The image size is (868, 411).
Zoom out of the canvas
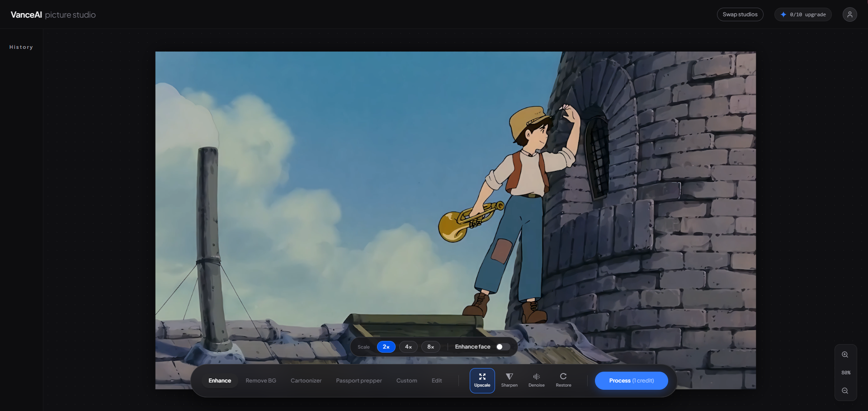click(x=845, y=391)
